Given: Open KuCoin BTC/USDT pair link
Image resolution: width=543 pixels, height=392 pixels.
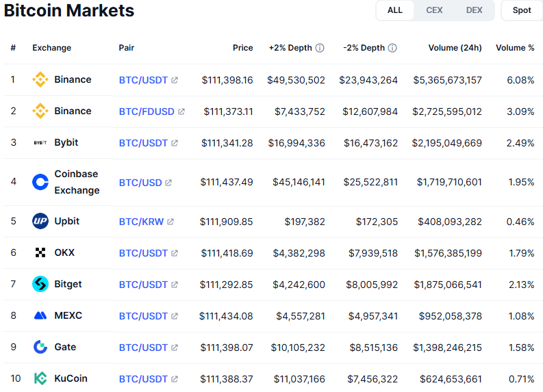Looking at the screenshot, I should point(143,379).
